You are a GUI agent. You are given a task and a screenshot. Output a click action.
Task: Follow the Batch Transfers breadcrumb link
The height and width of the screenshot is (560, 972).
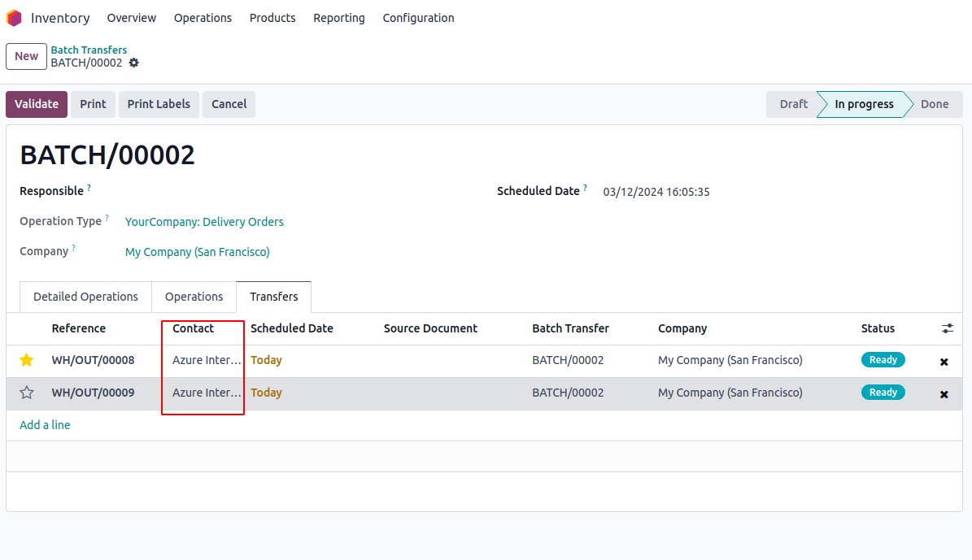pos(89,50)
